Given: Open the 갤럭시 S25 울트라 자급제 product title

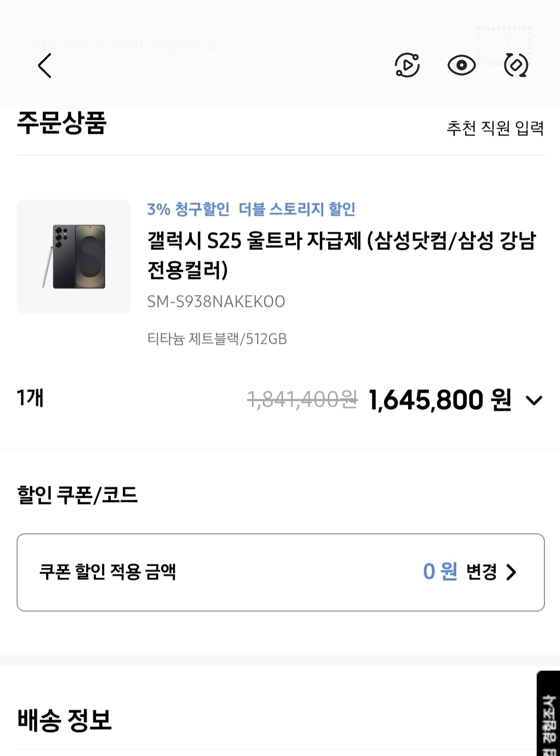Looking at the screenshot, I should [341, 255].
